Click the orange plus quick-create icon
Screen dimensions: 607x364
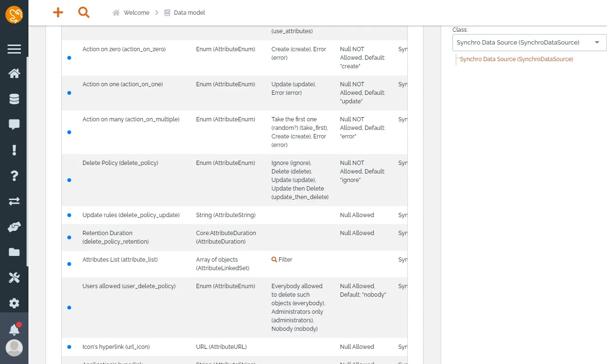(x=58, y=13)
